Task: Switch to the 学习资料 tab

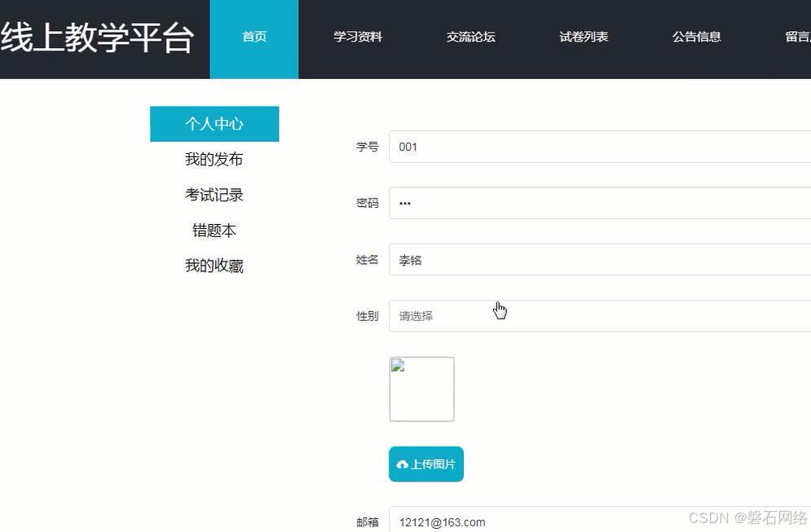Action: tap(358, 37)
